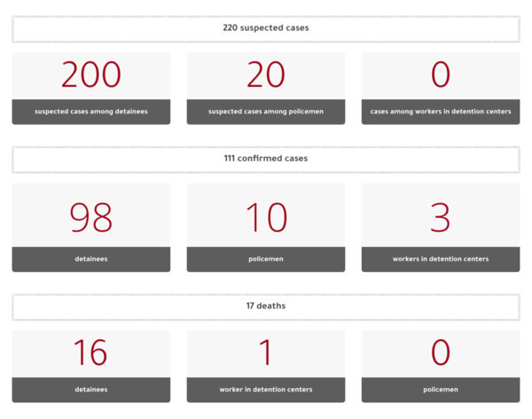Select the "policemen" label in the deaths row
The width and height of the screenshot is (532, 419).
[441, 390]
